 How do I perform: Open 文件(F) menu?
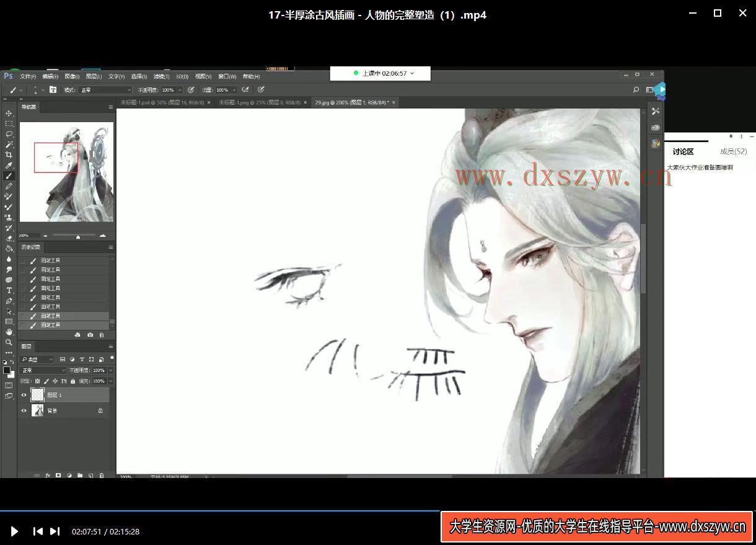pyautogui.click(x=28, y=76)
